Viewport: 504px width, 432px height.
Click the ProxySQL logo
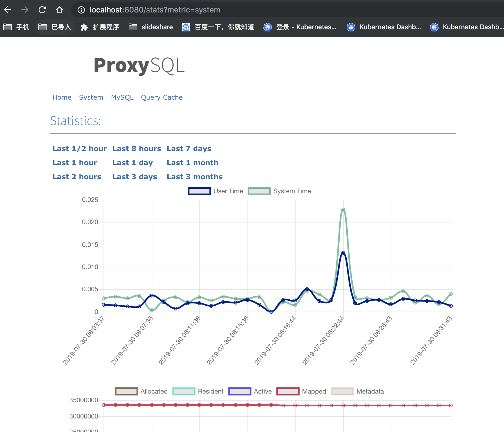[x=139, y=66]
